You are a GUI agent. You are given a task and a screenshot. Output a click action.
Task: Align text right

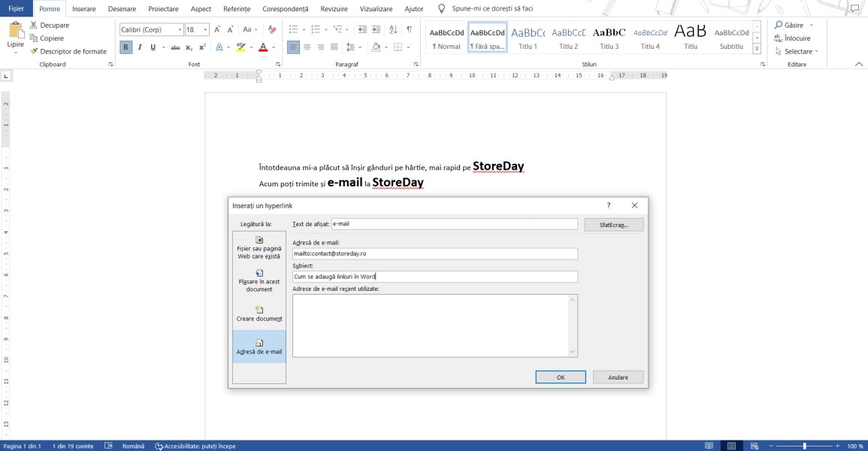(x=320, y=47)
